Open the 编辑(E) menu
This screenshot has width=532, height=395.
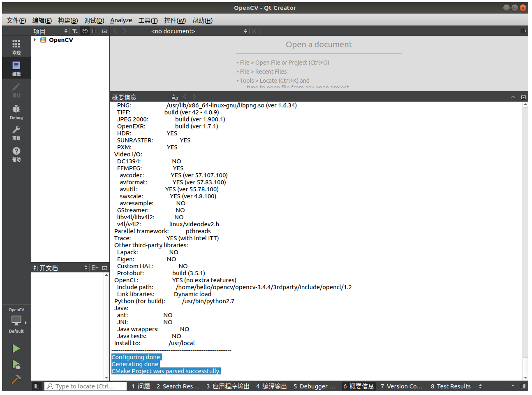coord(42,20)
